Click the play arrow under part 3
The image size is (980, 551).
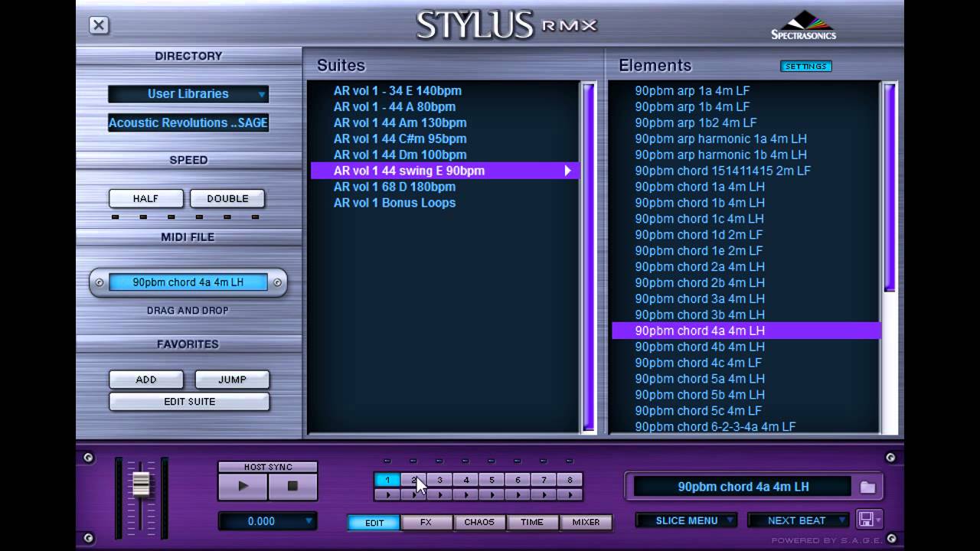tap(439, 494)
